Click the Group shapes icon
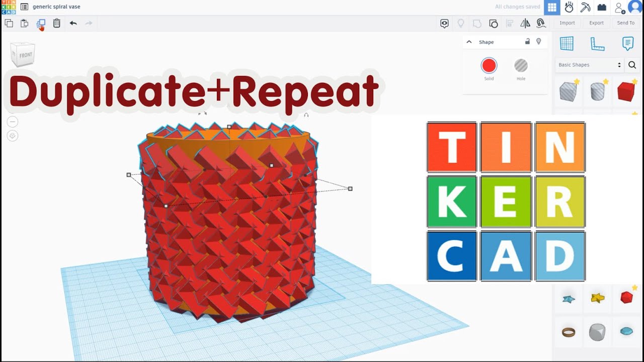 (x=476, y=23)
